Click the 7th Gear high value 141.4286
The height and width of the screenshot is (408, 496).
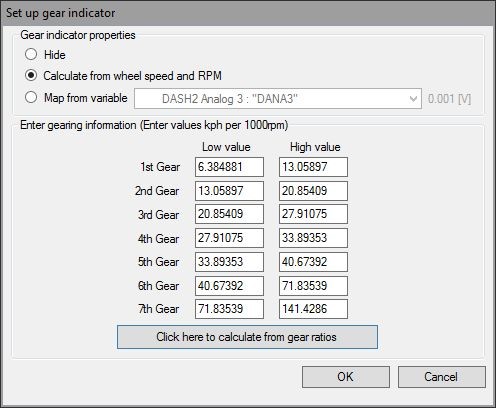313,309
